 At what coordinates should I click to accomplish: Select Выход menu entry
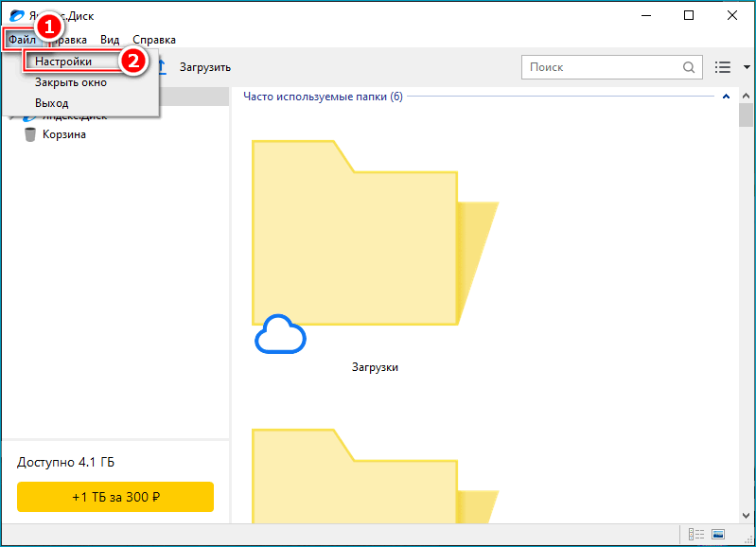52,102
